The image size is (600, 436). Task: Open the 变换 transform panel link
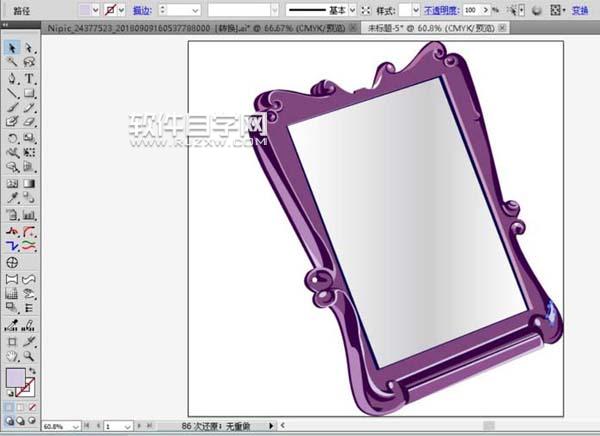580,10
